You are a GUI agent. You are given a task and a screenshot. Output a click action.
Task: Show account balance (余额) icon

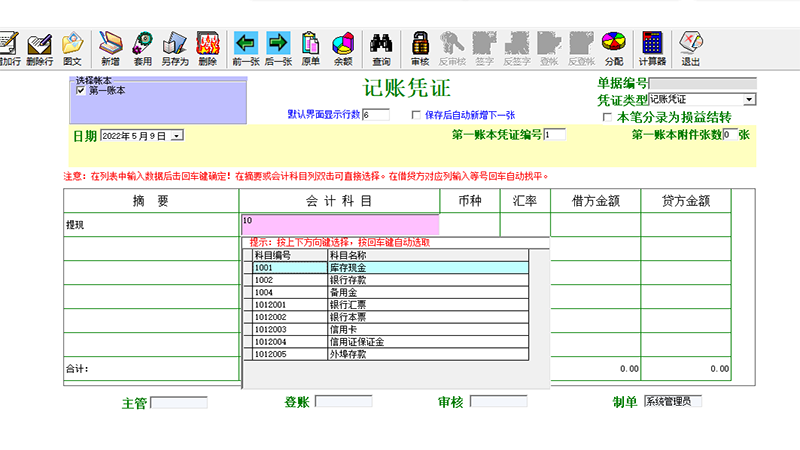(343, 48)
